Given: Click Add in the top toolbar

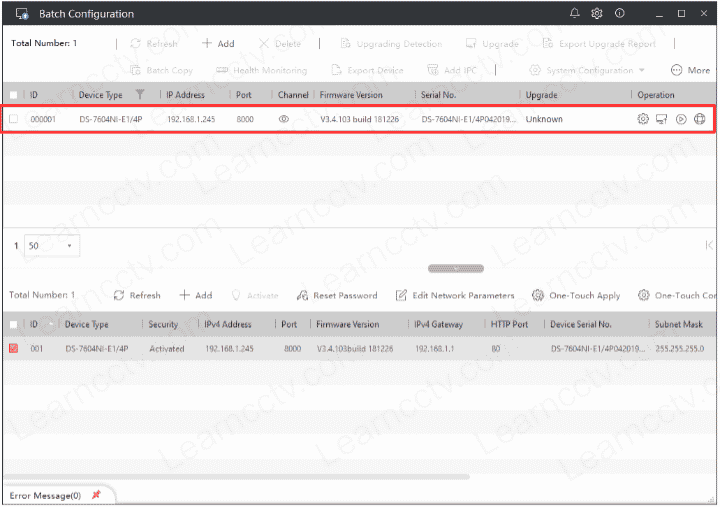Looking at the screenshot, I should tap(218, 44).
